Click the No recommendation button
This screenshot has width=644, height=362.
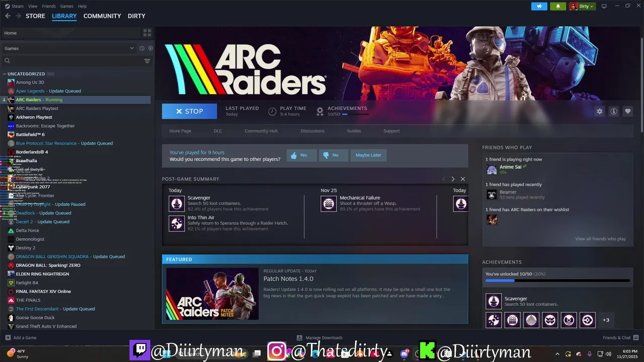(333, 155)
